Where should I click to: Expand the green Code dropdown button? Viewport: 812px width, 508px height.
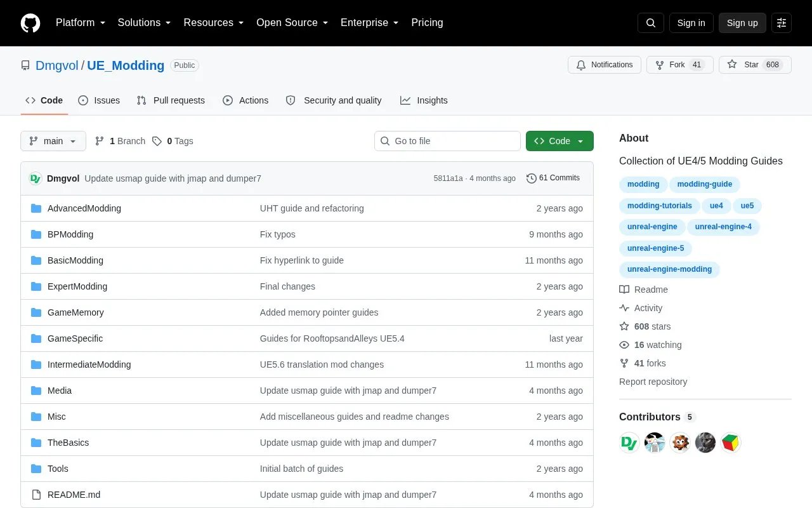(560, 141)
